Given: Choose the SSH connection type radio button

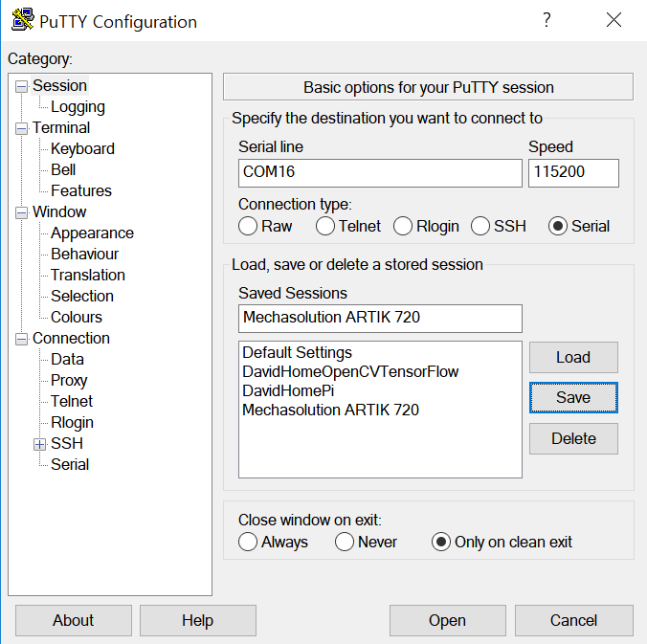Looking at the screenshot, I should (x=480, y=226).
